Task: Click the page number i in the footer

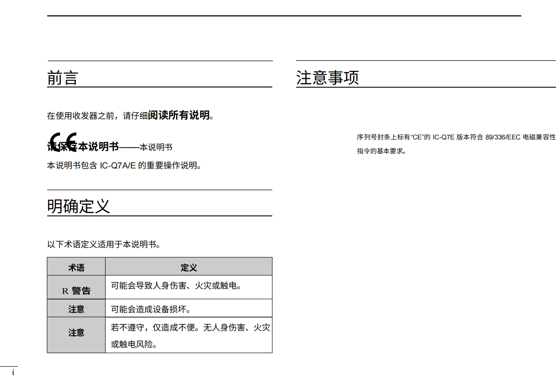Action: pos(13,372)
